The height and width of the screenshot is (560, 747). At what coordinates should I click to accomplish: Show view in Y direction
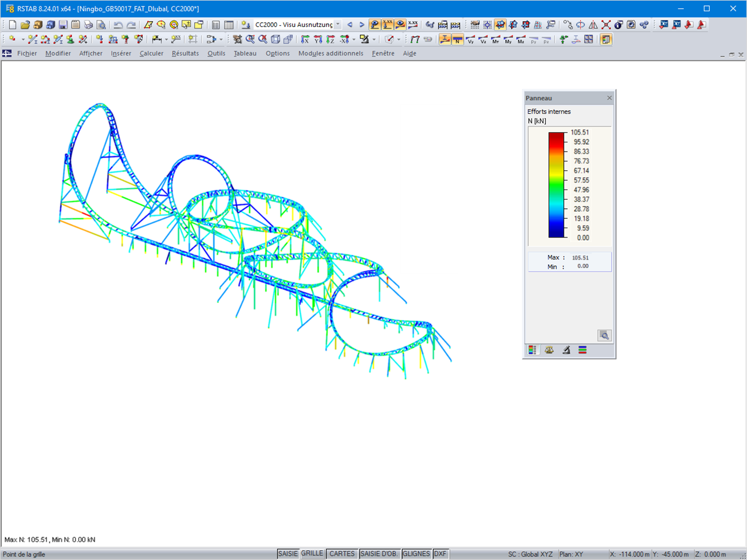click(318, 40)
